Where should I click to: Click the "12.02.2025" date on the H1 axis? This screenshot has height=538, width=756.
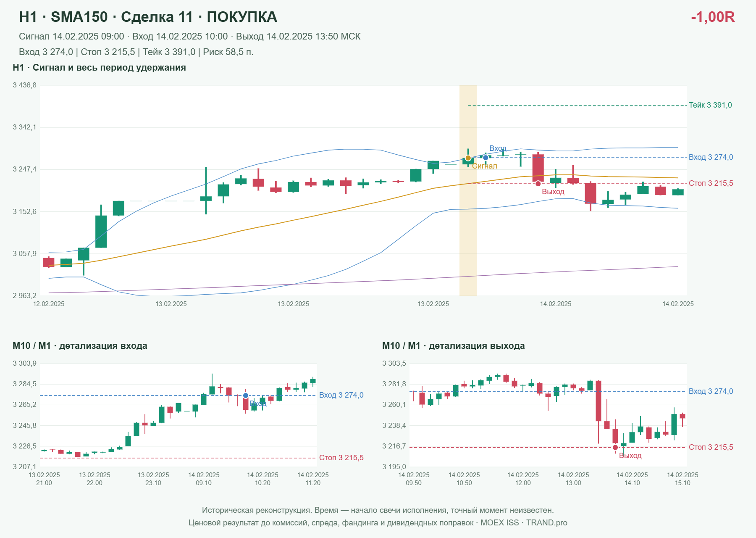pos(49,304)
